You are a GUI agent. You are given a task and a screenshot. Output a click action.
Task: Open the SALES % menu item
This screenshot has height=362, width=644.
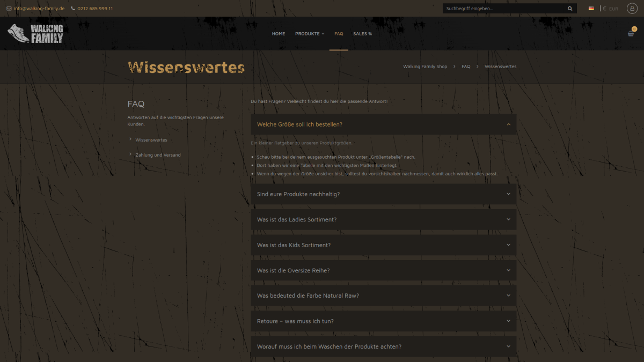click(x=362, y=34)
